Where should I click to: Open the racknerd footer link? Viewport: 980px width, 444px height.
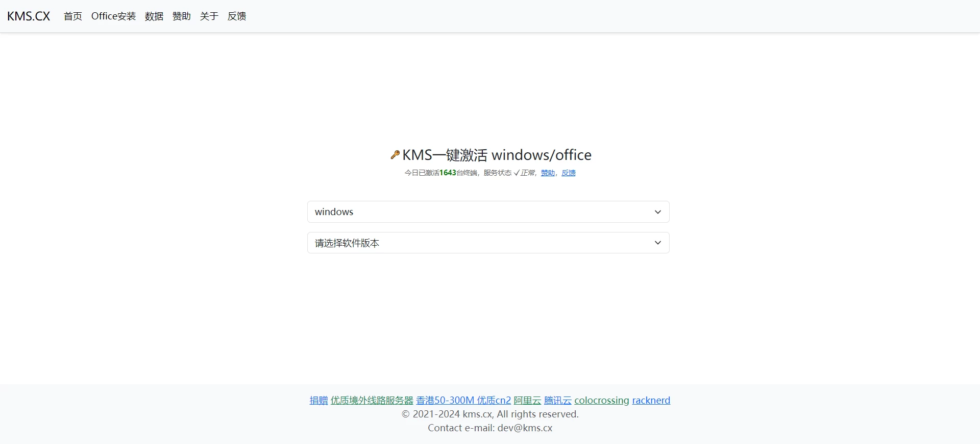pyautogui.click(x=651, y=401)
